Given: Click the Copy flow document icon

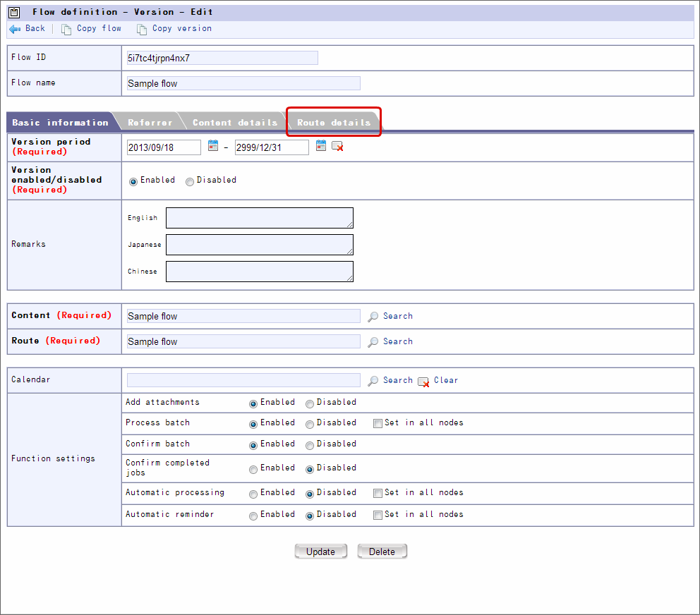Looking at the screenshot, I should tap(66, 30).
